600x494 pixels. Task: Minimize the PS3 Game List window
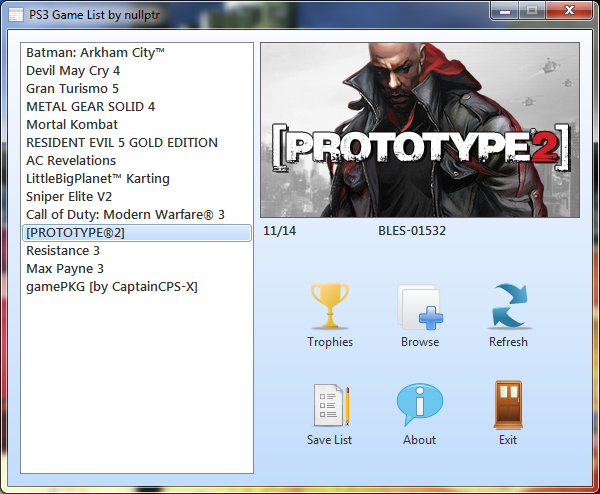504,10
